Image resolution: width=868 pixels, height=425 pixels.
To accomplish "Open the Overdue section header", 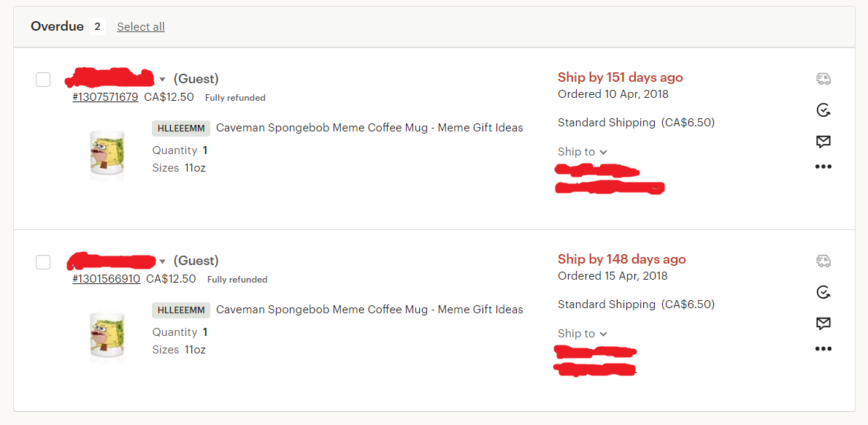I will [57, 26].
